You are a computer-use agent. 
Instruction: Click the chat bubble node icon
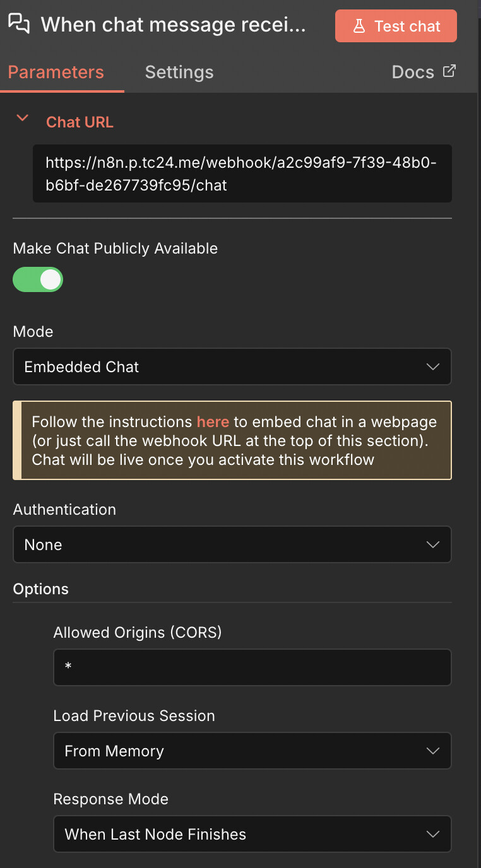(19, 24)
